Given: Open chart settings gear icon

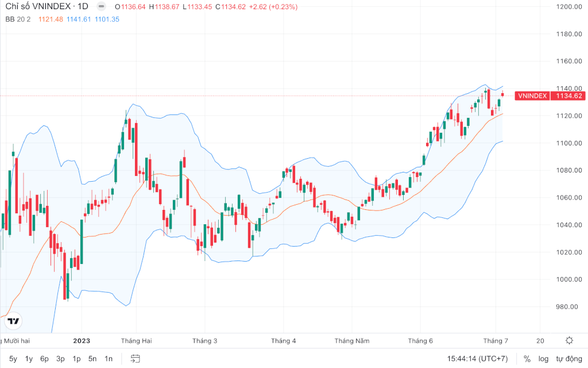Looking at the screenshot, I should (x=569, y=340).
